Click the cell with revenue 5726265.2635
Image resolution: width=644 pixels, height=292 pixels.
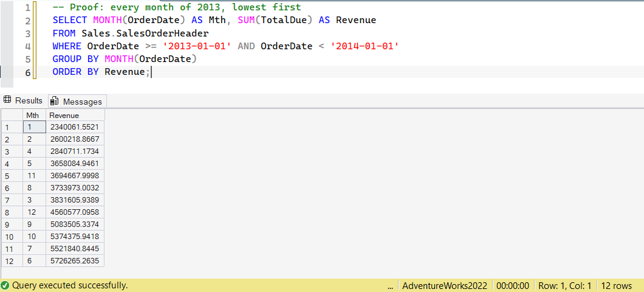[75, 261]
